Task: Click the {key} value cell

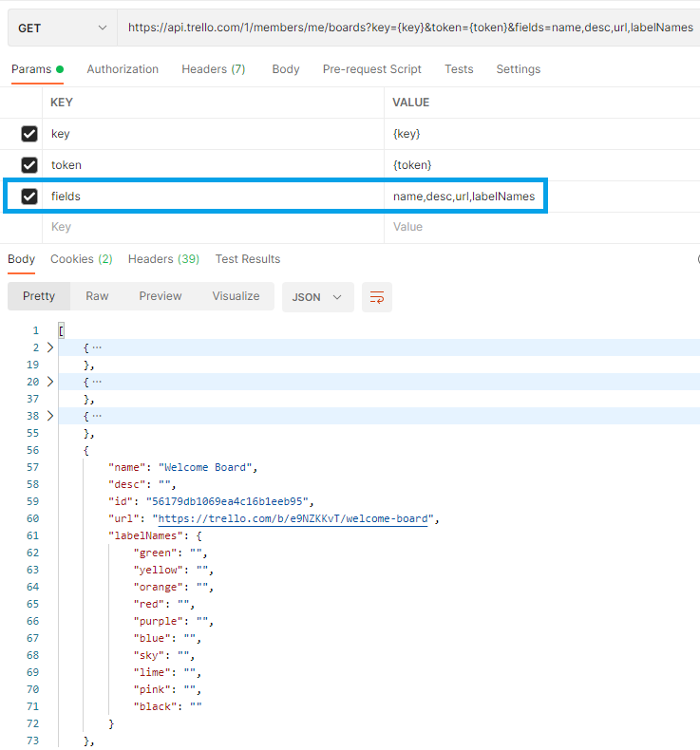Action: (542, 134)
